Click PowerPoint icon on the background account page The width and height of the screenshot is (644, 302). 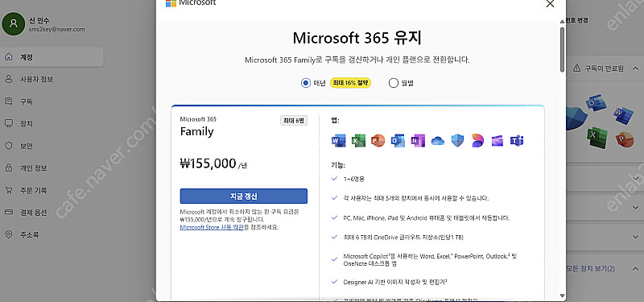(x=625, y=139)
